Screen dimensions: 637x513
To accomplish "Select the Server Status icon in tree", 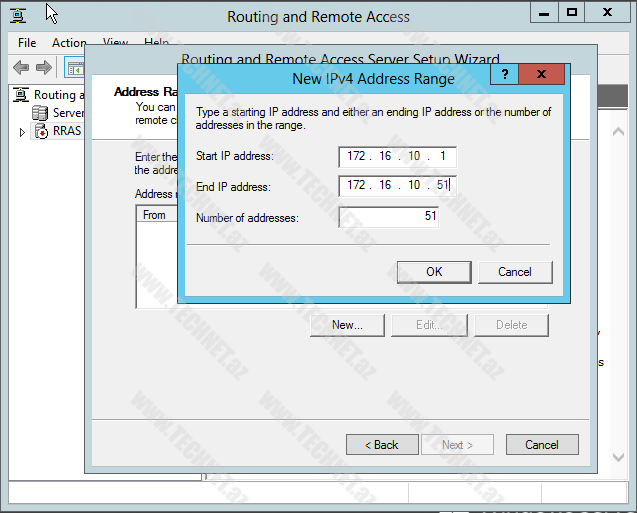I will [41, 113].
